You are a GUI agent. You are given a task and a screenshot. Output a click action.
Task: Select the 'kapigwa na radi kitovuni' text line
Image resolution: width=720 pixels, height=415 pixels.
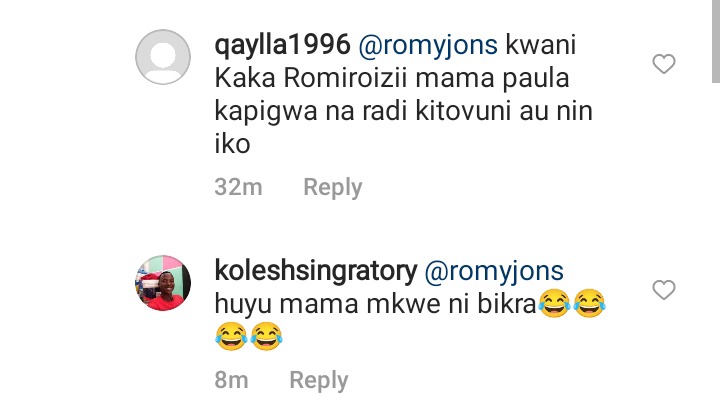pyautogui.click(x=363, y=111)
